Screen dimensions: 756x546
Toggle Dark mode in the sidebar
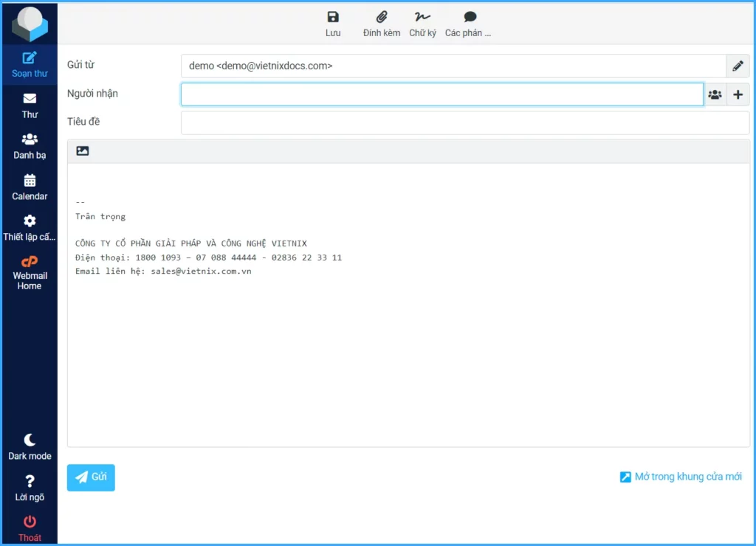30,446
